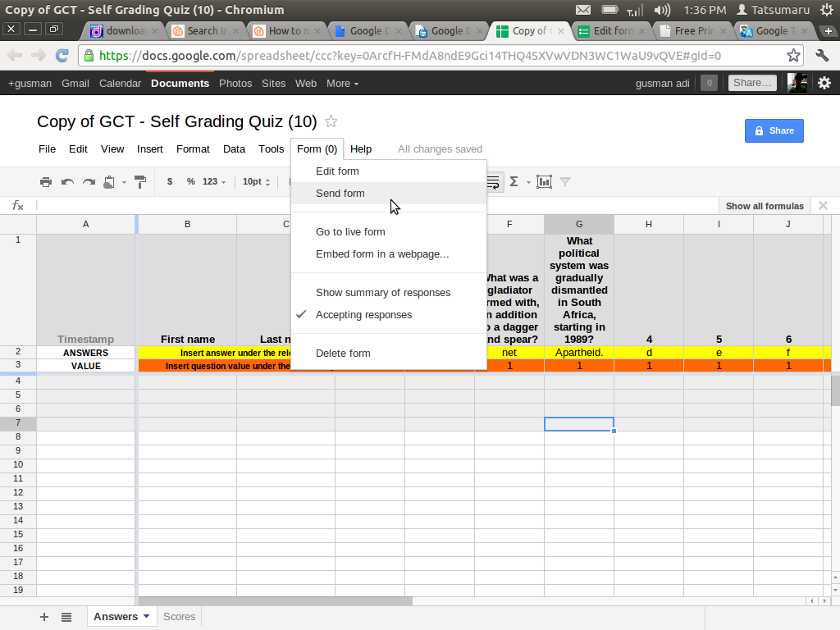Viewport: 840px width, 630px height.
Task: Select column H header
Action: click(649, 224)
